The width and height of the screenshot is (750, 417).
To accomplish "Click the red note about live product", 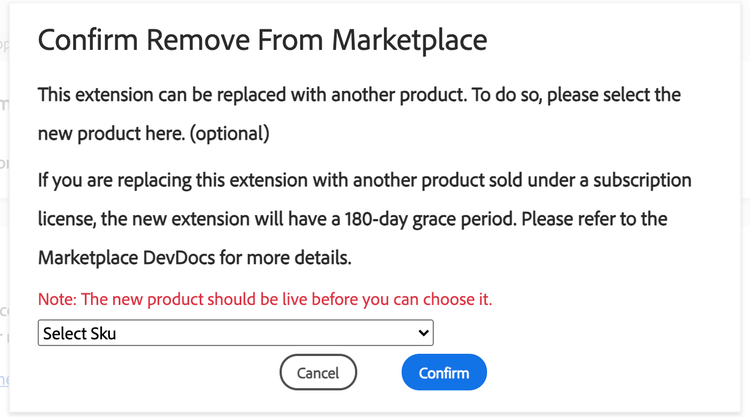I will [x=265, y=299].
